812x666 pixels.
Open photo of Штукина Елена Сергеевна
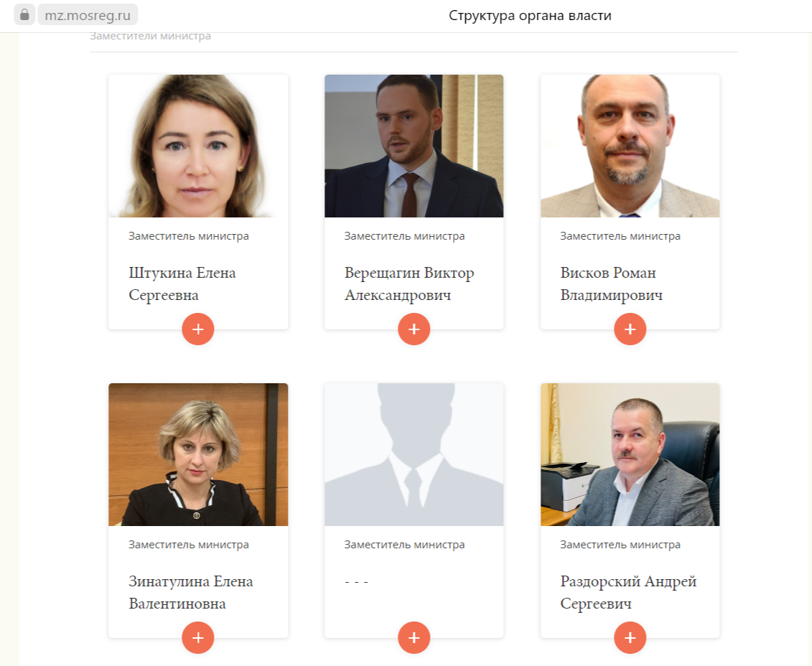click(198, 146)
